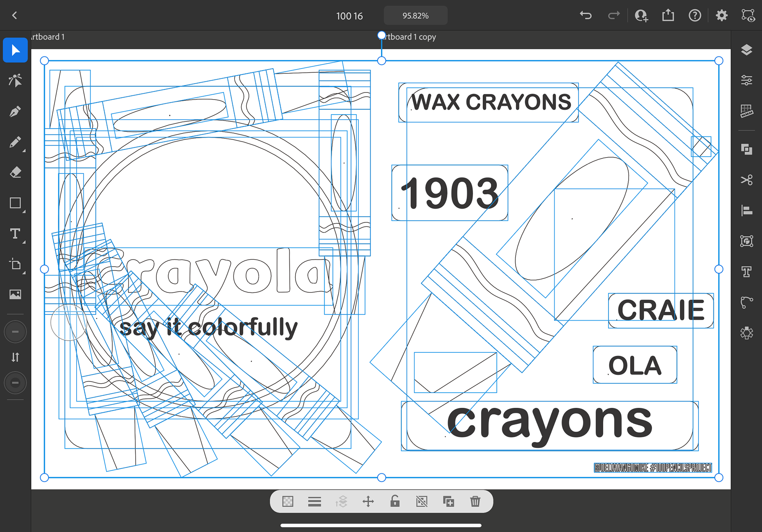The height and width of the screenshot is (532, 762).
Task: Delete selection with trash icon
Action: coord(475,501)
